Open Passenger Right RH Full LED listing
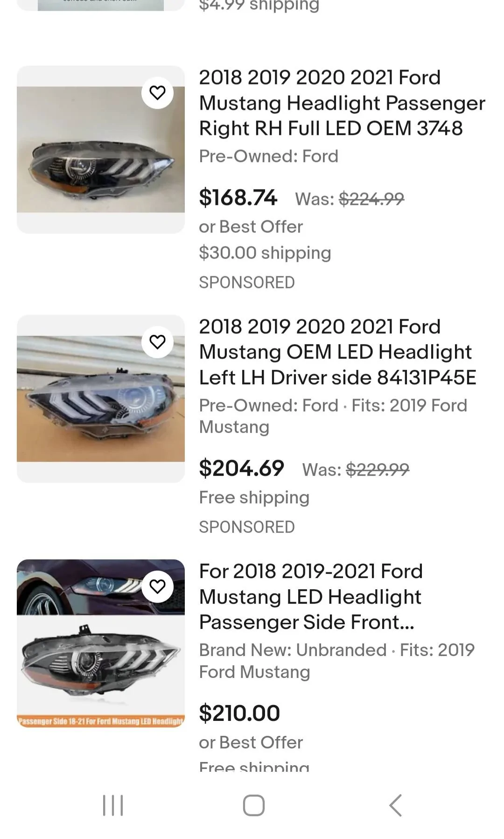The height and width of the screenshot is (839, 504). click(342, 103)
